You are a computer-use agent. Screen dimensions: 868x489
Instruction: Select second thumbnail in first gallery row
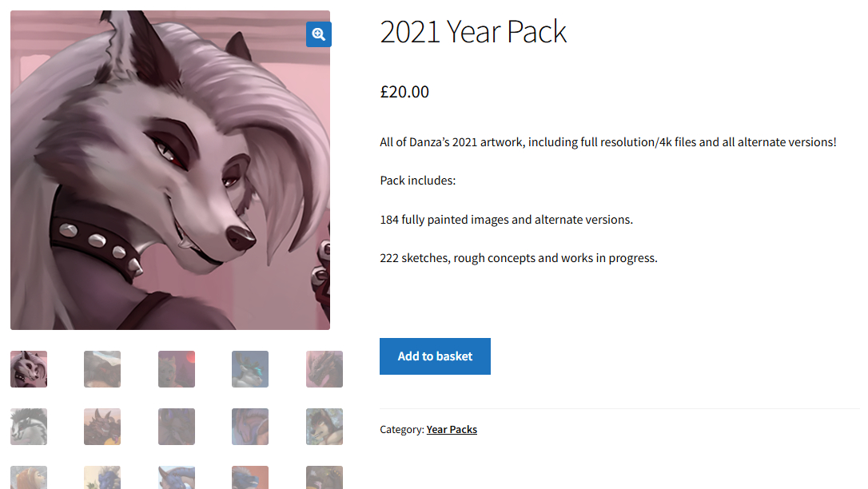[x=102, y=369]
